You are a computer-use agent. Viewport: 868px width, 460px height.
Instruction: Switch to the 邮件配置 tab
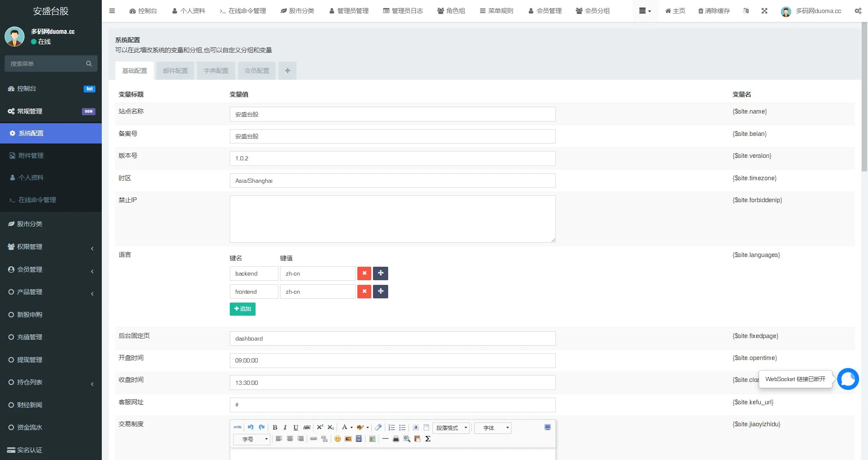coord(175,70)
